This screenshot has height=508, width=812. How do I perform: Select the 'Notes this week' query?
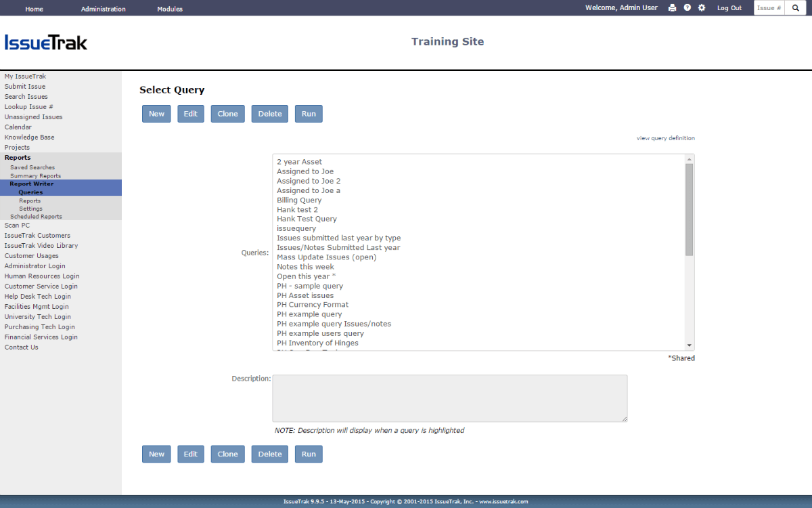point(305,266)
